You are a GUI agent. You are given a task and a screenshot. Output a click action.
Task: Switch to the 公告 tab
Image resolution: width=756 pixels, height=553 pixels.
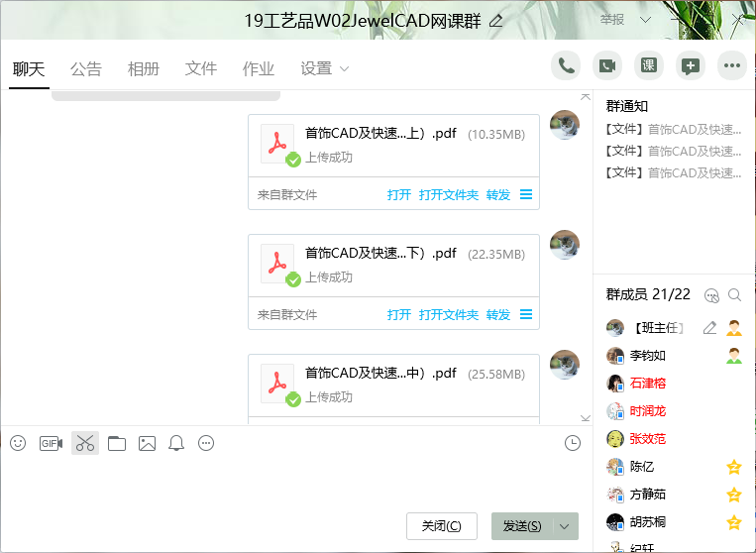(x=86, y=69)
